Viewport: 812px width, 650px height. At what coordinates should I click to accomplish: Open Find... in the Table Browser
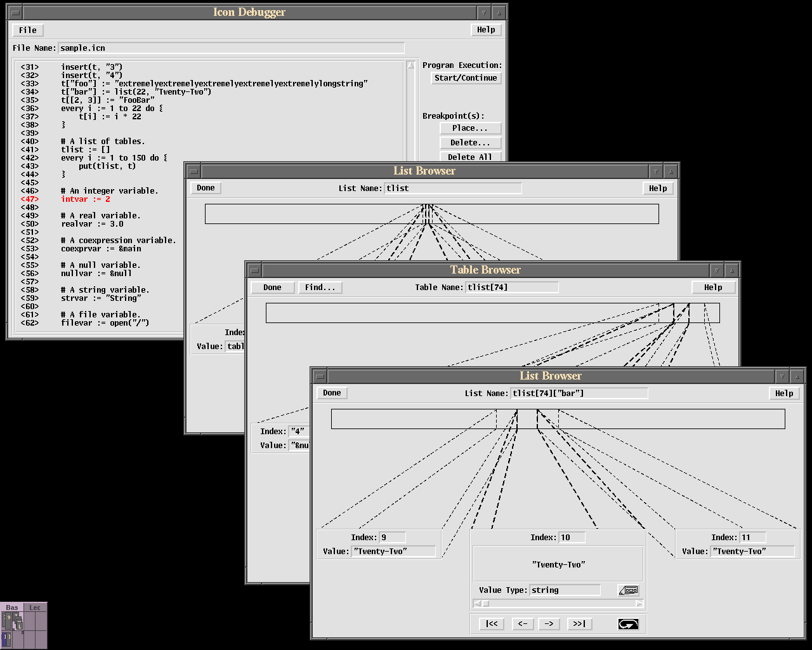320,288
